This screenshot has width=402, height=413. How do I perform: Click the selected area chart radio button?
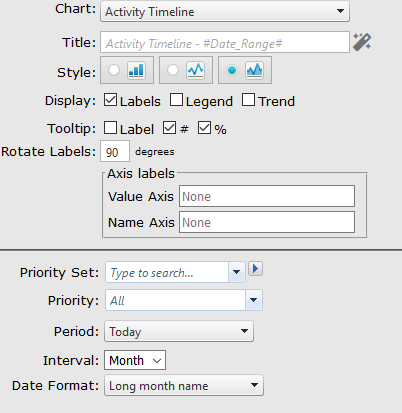(232, 70)
